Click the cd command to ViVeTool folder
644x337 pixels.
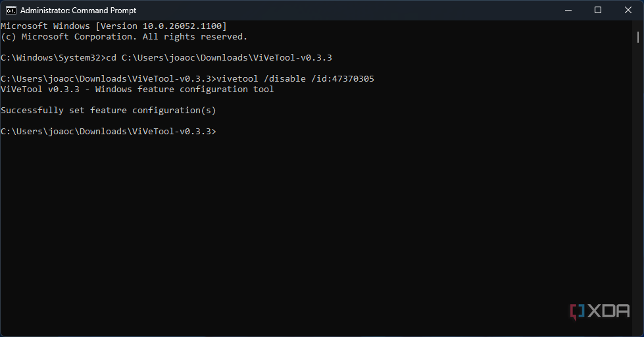pyautogui.click(x=219, y=57)
